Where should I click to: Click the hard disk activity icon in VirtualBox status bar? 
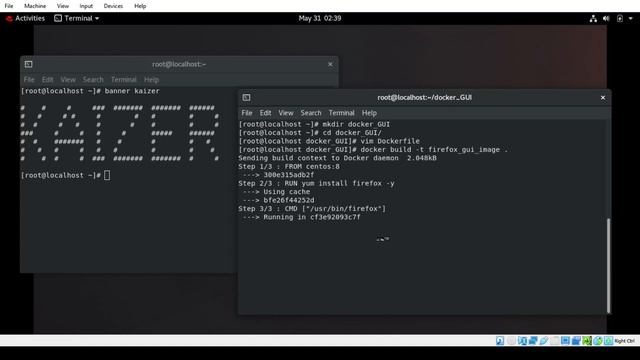point(500,341)
